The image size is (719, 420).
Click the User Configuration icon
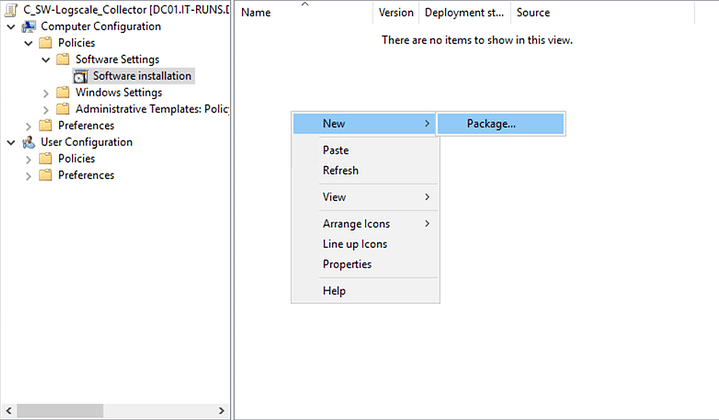[29, 142]
